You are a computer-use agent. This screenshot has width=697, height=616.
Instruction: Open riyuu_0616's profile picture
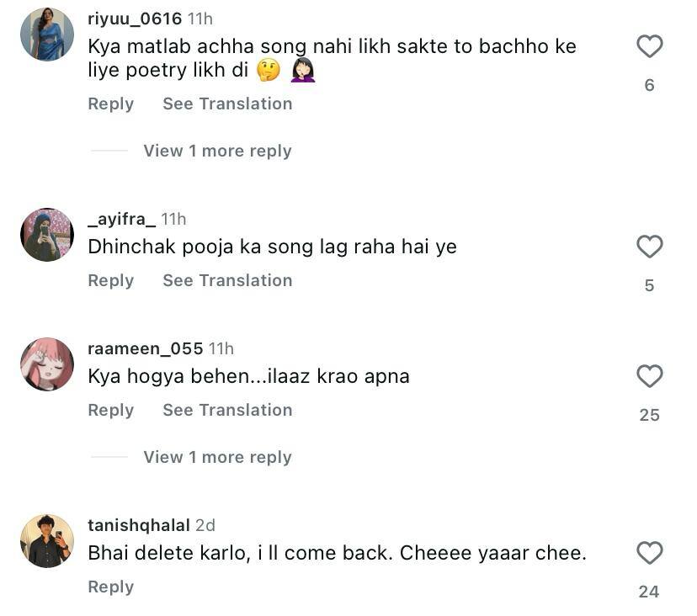pos(47,35)
